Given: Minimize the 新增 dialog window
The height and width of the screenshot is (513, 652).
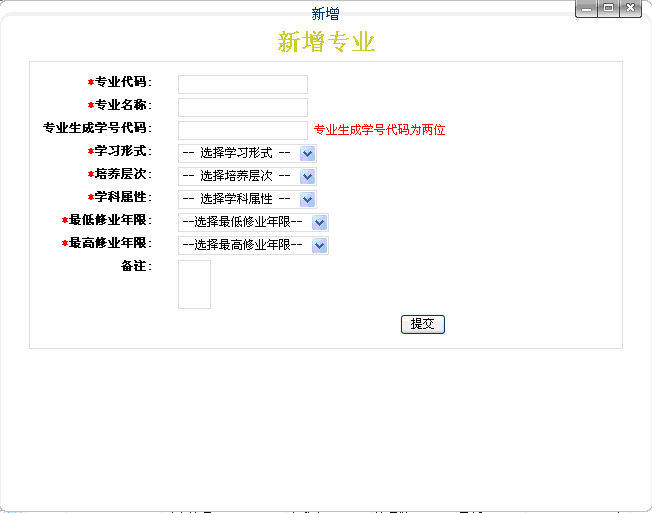Looking at the screenshot, I should coord(586,8).
